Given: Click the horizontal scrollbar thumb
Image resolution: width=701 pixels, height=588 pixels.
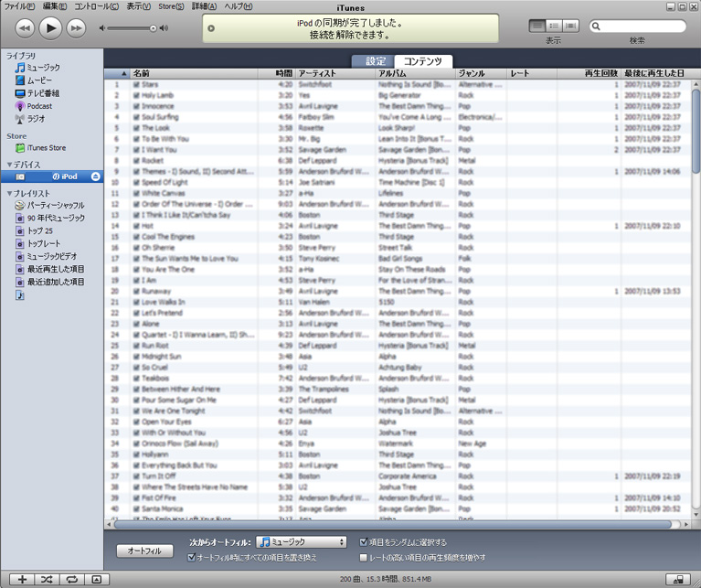Looking at the screenshot, I should (x=392, y=524).
